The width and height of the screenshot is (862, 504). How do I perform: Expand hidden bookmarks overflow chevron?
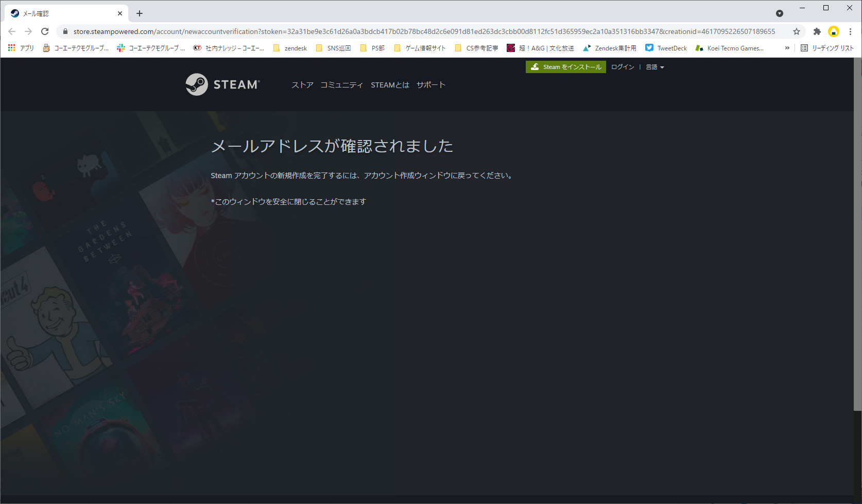pyautogui.click(x=787, y=48)
